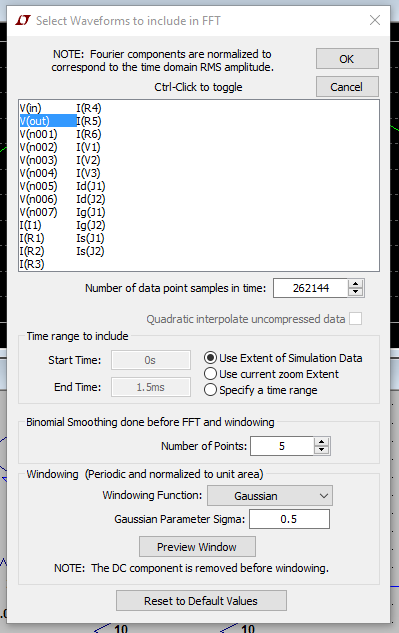This screenshot has width=399, height=633.
Task: Select V(n002) in waveform list
Action: pyautogui.click(x=38, y=147)
